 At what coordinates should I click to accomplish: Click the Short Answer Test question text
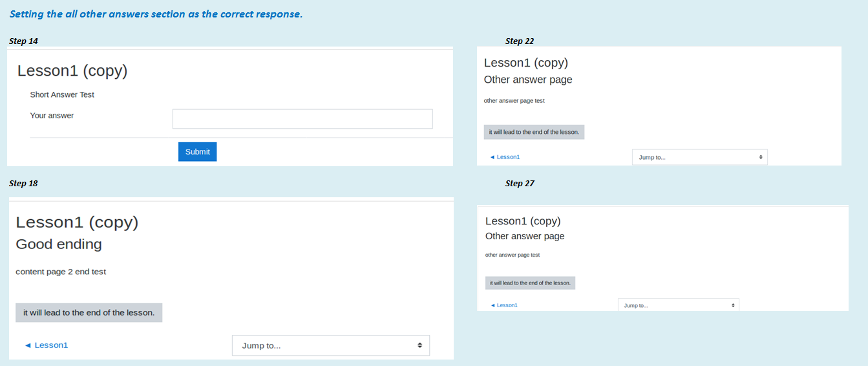coord(62,94)
